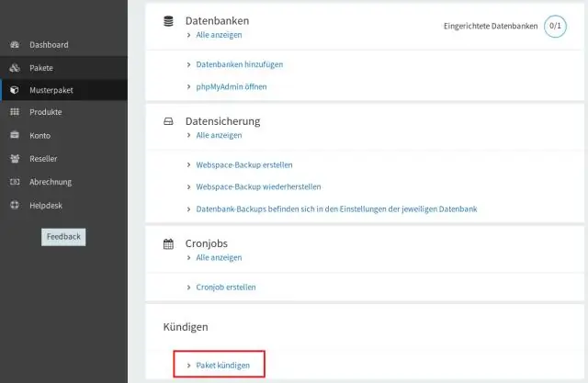Viewport: 588px width, 383px height.
Task: Click the Datenbanken database stack icon
Action: (168, 21)
